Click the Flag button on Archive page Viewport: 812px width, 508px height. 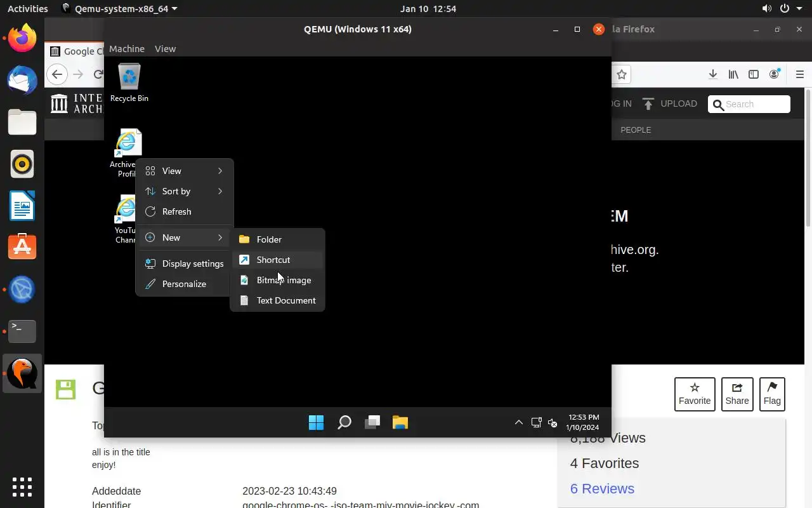click(x=772, y=394)
